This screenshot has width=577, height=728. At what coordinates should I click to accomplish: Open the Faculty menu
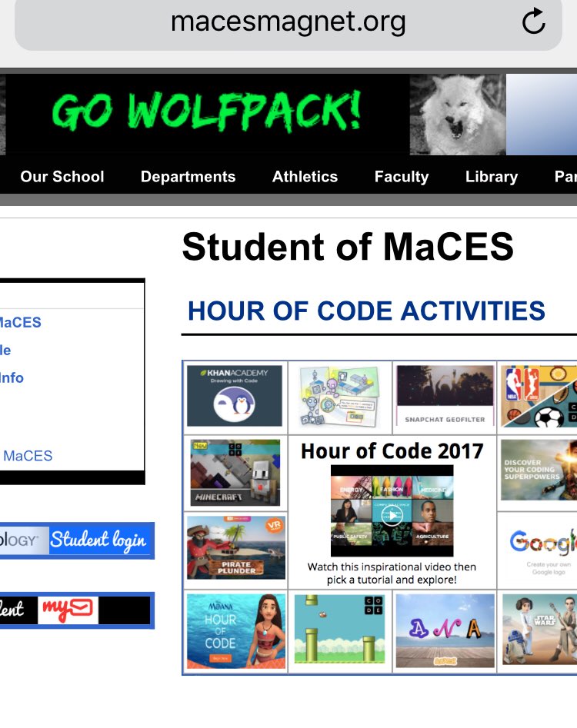(x=402, y=177)
